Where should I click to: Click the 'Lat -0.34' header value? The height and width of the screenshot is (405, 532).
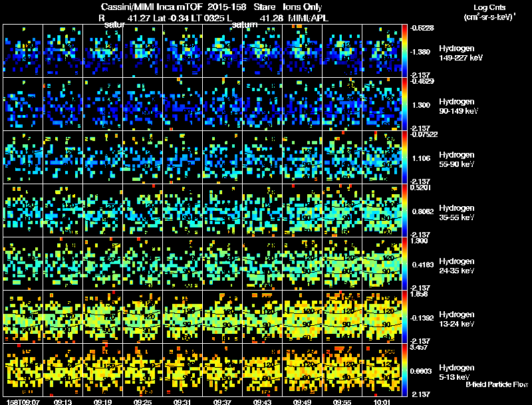coord(171,18)
